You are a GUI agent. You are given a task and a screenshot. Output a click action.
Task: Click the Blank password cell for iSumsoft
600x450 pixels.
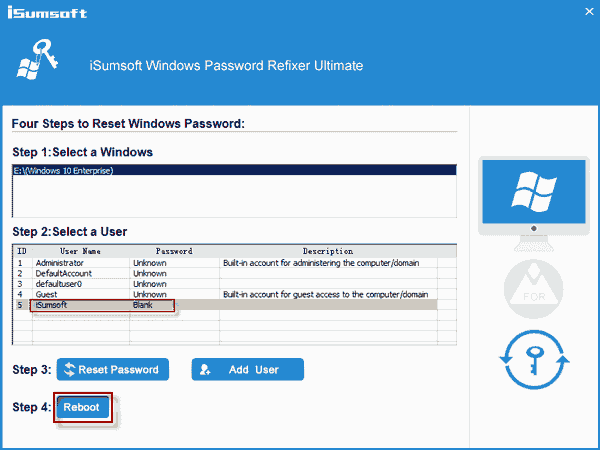tap(174, 305)
